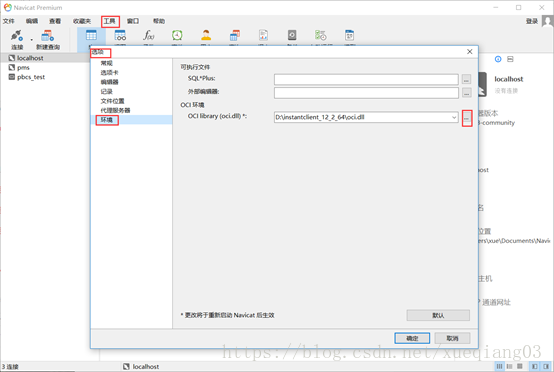Viewport: 554px width, 372px height.
Task: Select the Report toolbar icon
Action: click(x=263, y=35)
